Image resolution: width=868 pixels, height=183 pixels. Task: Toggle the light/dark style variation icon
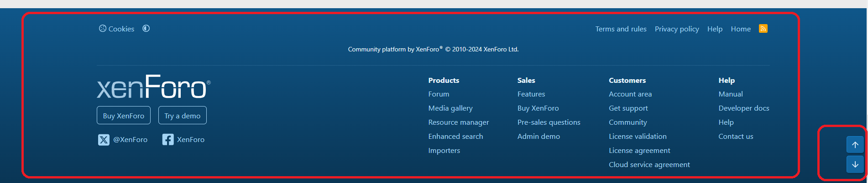coord(146,28)
